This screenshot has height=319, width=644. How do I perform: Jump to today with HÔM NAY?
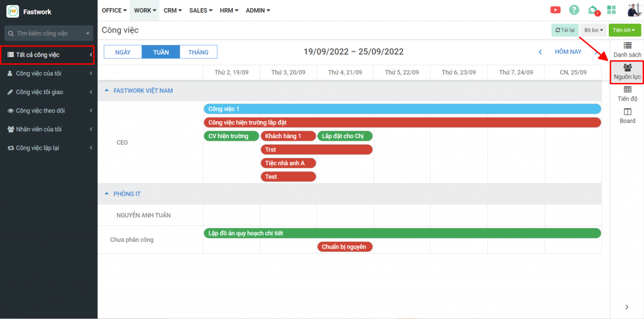pos(567,52)
